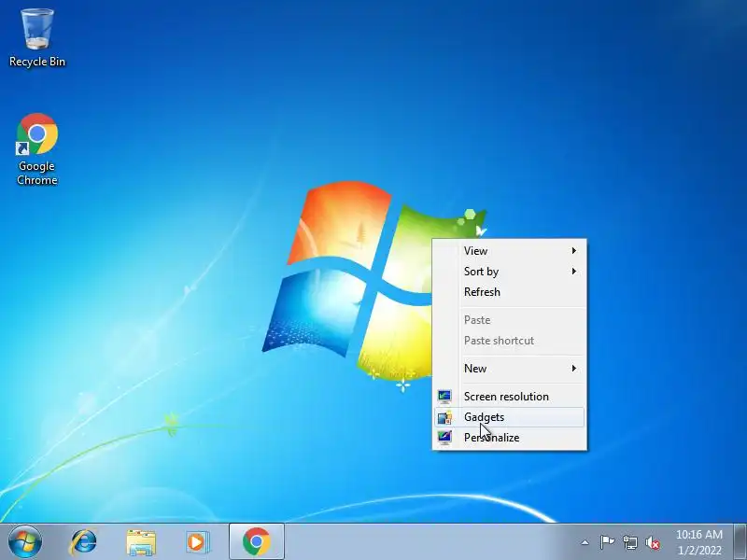747x560 pixels.
Task: Click the greyed Paste shortcut entry
Action: coord(509,341)
